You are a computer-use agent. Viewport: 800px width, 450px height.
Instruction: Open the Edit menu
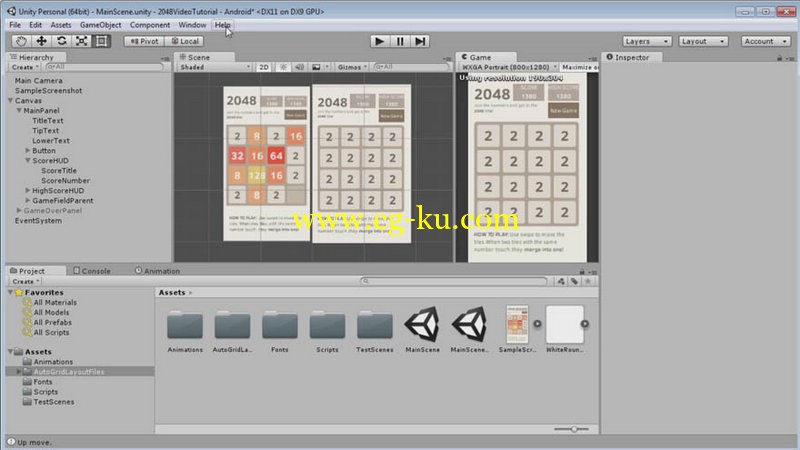pos(35,24)
